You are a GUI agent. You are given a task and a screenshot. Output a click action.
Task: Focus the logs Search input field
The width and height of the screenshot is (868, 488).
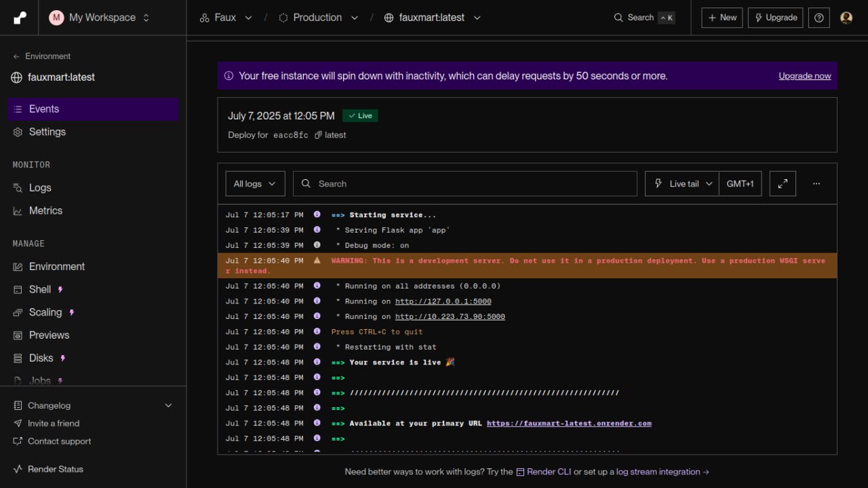point(465,184)
